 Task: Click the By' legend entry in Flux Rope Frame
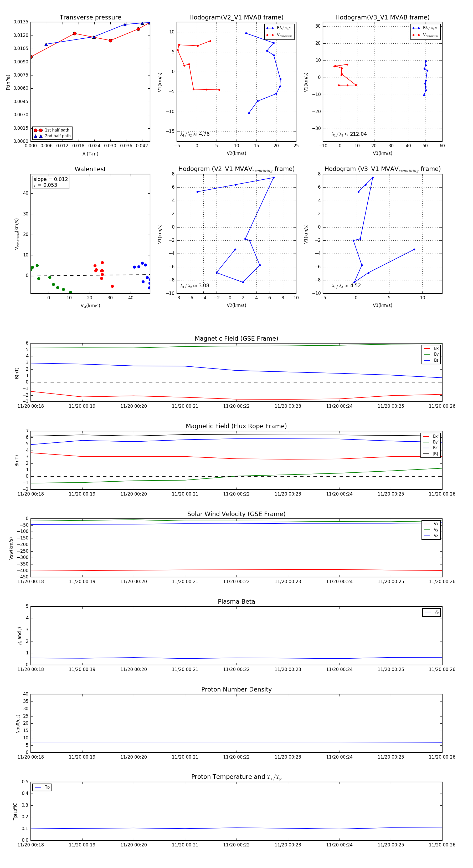click(431, 442)
